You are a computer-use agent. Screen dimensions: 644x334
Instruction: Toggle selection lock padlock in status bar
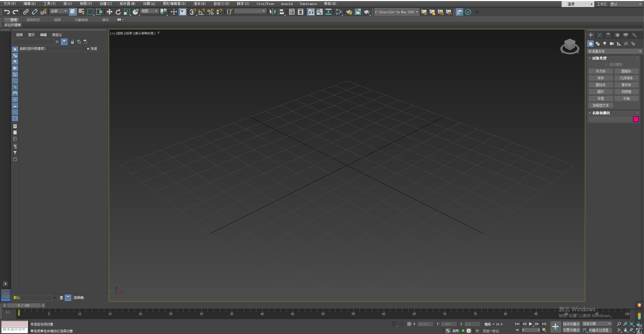[x=402, y=324]
